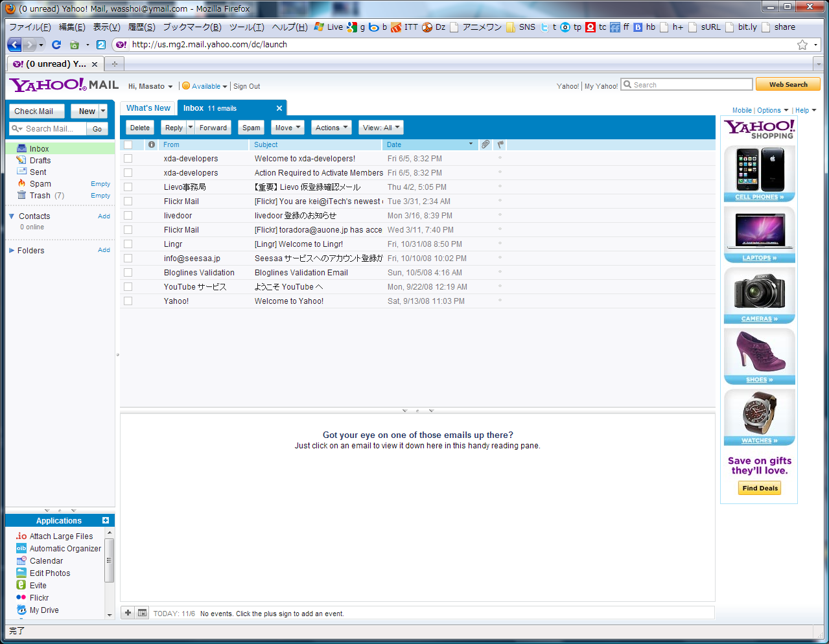Collapse the Contacts section
This screenshot has width=829, height=644.
click(x=12, y=216)
